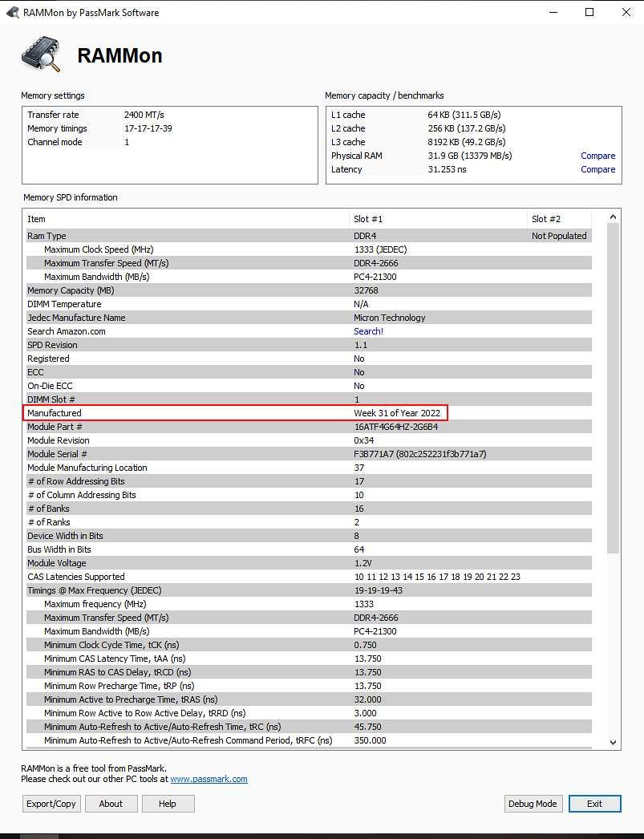The image size is (644, 839).
Task: Select the Jedec Manufacture Name row
Action: pyautogui.click(x=309, y=318)
